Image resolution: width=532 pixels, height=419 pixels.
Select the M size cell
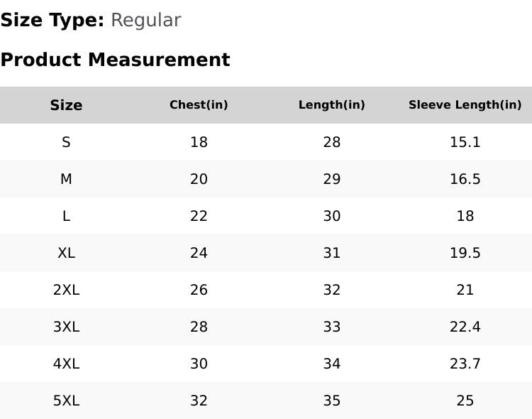pos(66,179)
